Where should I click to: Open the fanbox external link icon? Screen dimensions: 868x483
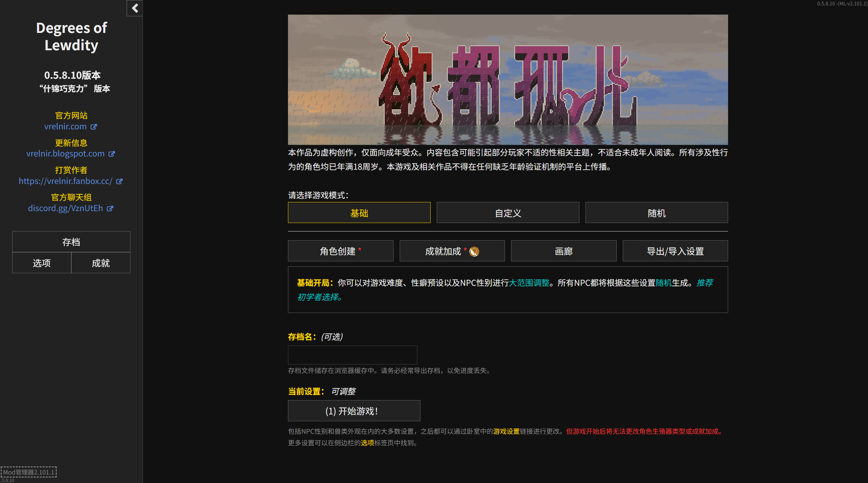click(x=119, y=181)
